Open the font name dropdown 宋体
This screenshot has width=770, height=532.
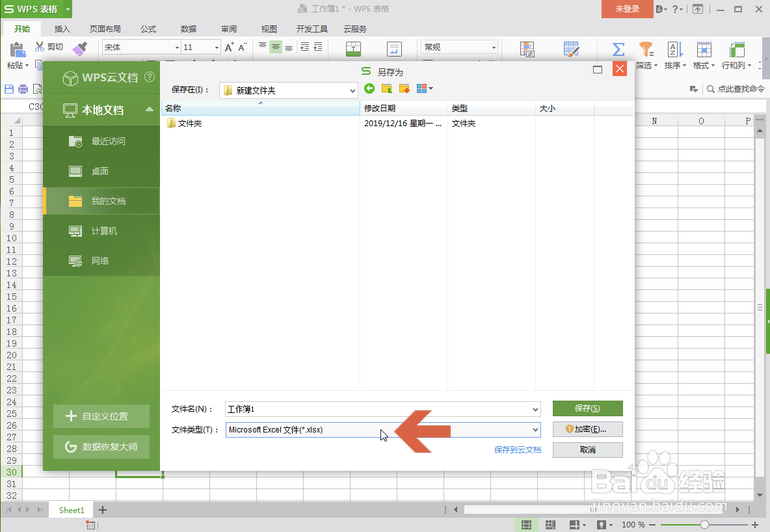[177, 47]
